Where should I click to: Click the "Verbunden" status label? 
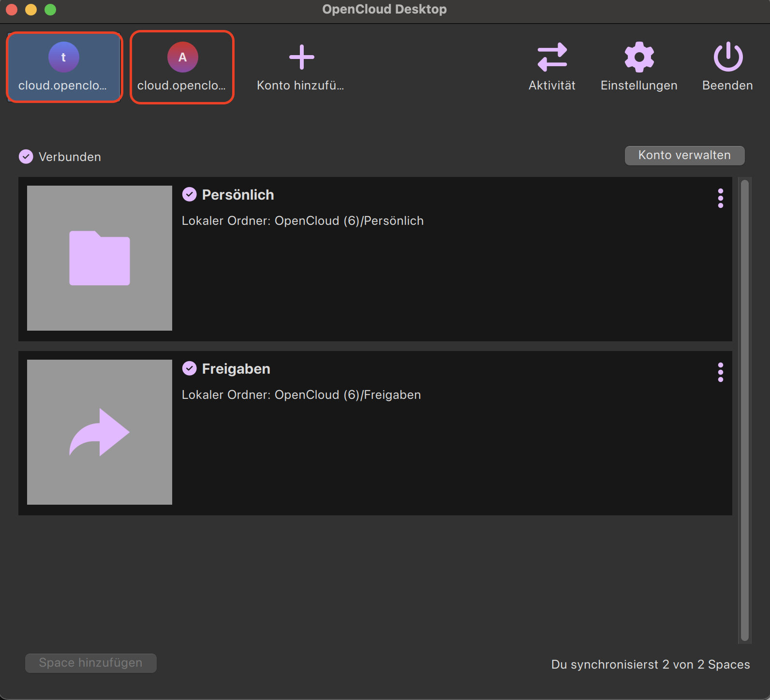70,157
